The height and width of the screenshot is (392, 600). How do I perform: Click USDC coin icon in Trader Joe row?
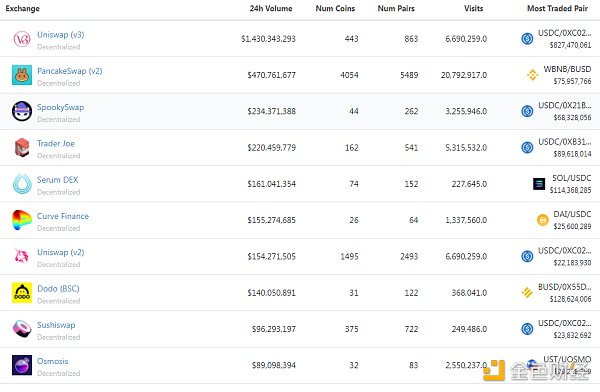[527, 147]
